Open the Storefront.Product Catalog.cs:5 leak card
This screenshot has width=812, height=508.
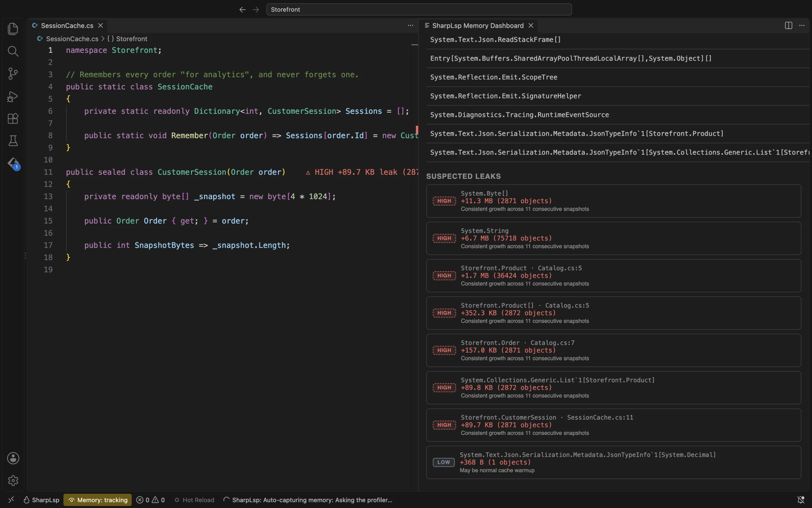pos(613,276)
